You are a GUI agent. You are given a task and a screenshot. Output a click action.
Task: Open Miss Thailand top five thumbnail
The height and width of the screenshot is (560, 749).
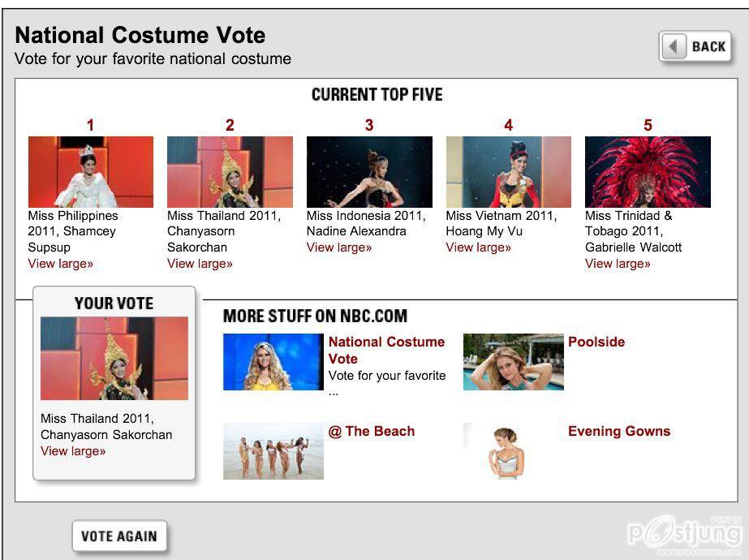tap(230, 172)
